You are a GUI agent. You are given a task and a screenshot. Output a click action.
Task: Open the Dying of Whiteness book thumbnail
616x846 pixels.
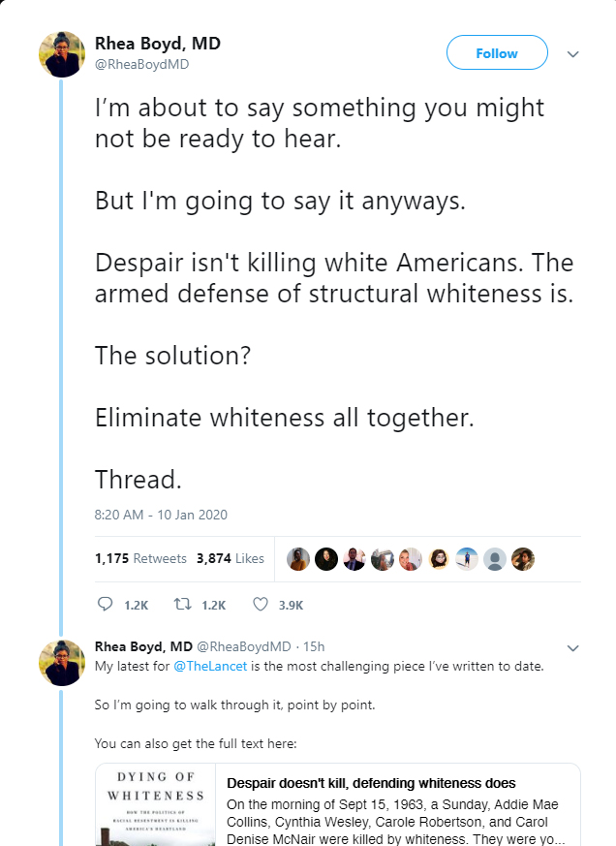pyautogui.click(x=154, y=805)
